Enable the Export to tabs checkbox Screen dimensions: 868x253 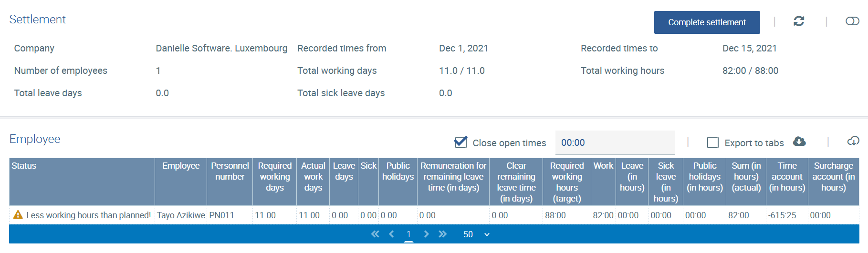click(x=713, y=142)
